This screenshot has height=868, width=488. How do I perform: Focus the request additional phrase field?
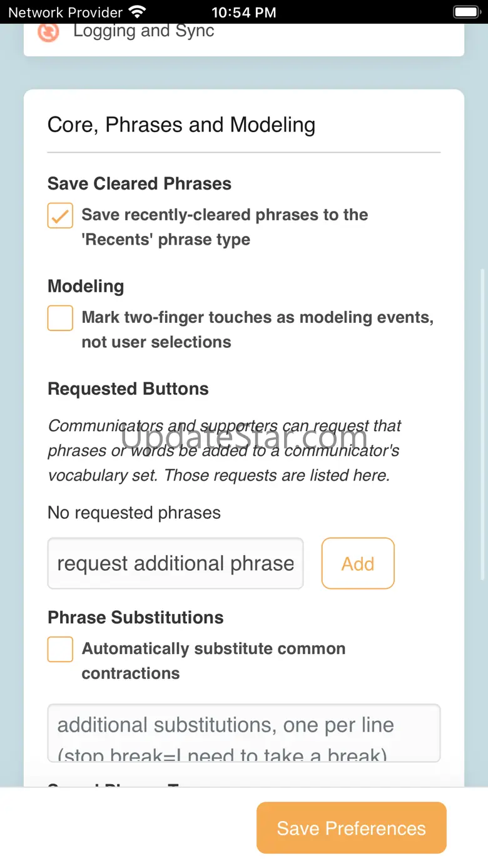175,563
